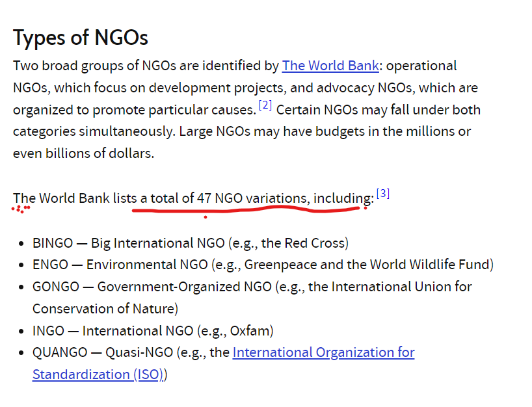The height and width of the screenshot is (407, 532).
Task: Click INGO — International NGO list item
Action: coord(153,331)
